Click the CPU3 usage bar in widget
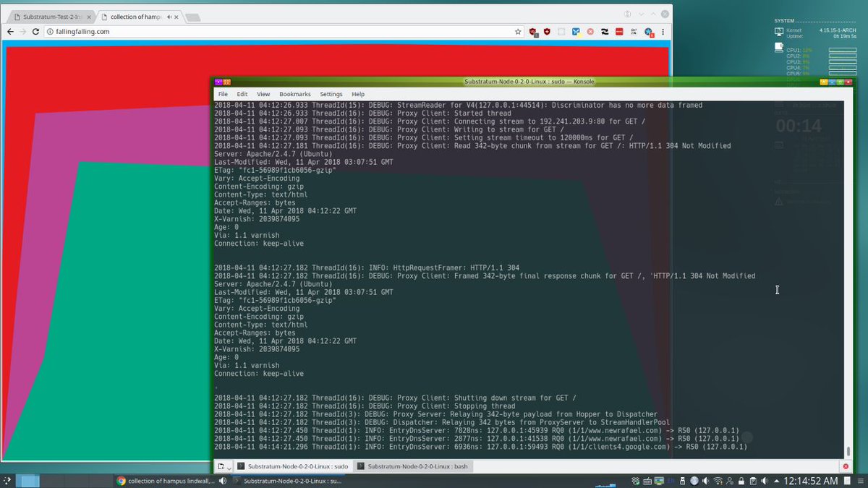This screenshot has height=488, width=868. click(x=843, y=61)
